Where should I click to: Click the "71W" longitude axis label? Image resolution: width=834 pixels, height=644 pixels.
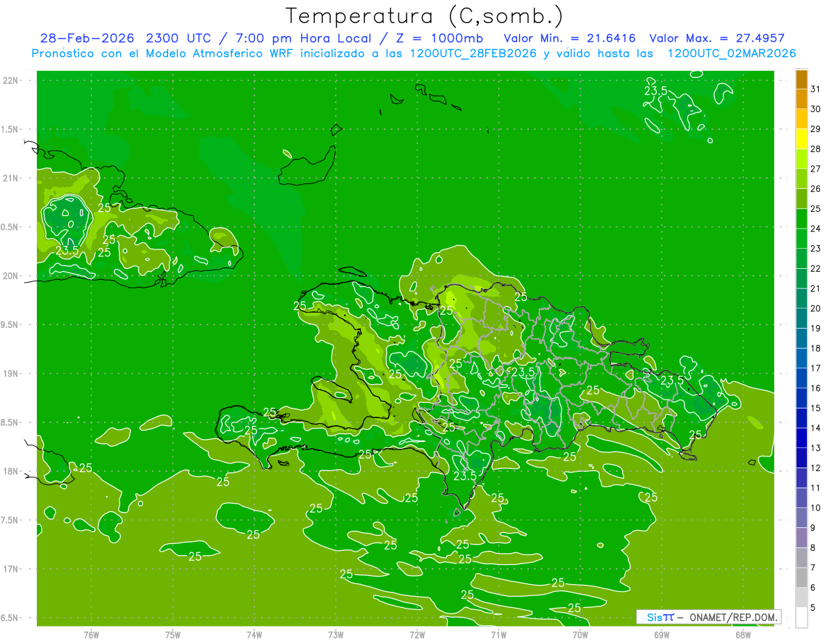point(498,634)
